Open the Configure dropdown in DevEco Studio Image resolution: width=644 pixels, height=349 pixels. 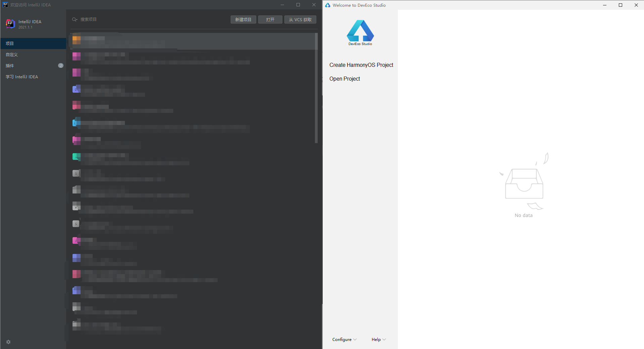[x=344, y=339]
